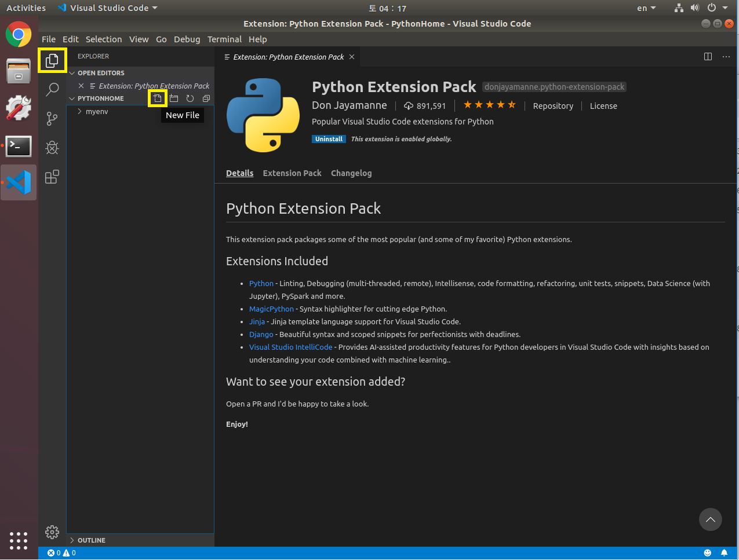Open the MagicPython extension link
This screenshot has height=560, width=739.
[x=271, y=309]
